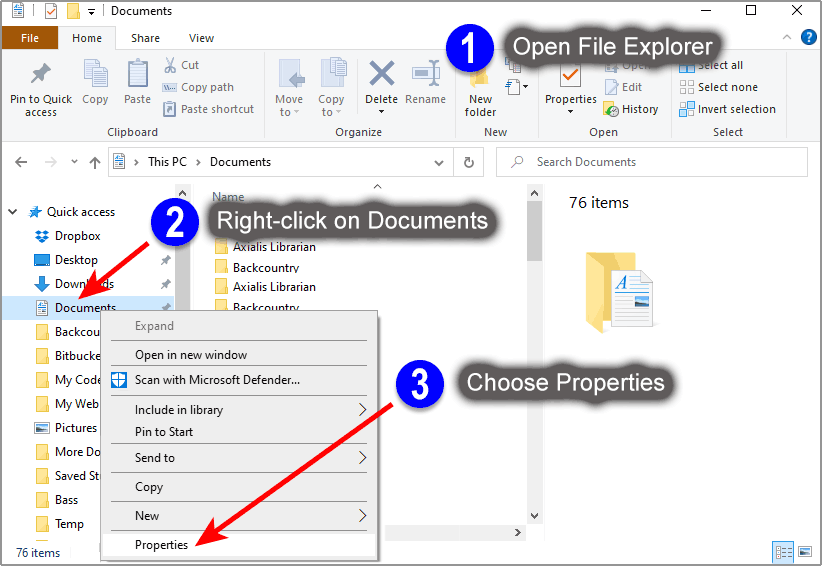Switch to Large icons view in status bar

[x=805, y=552]
